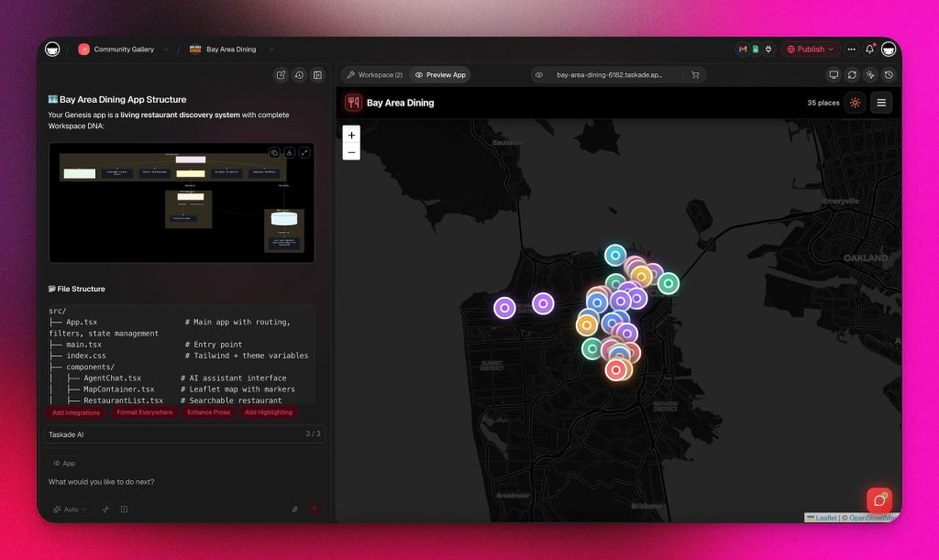Select the easternmost green map marker
This screenshot has width=939, height=560.
[668, 283]
